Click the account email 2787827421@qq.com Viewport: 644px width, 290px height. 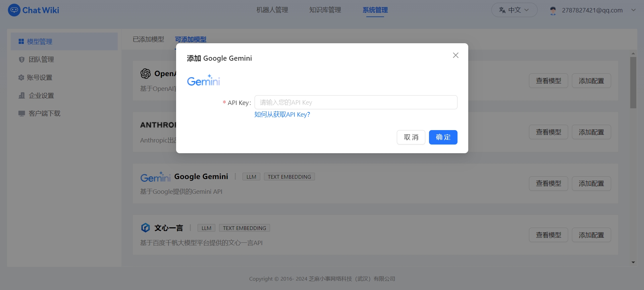point(592,10)
